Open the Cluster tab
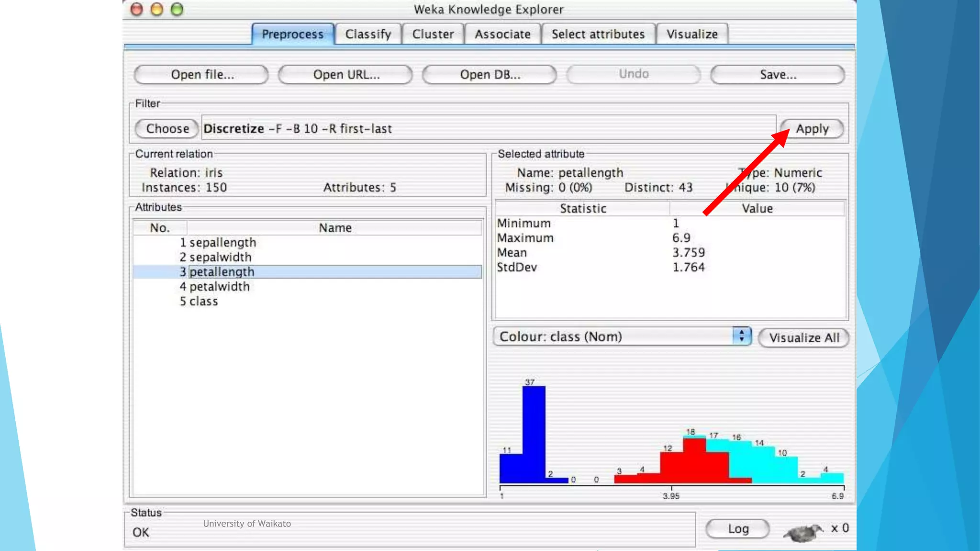The image size is (980, 551). tap(433, 34)
